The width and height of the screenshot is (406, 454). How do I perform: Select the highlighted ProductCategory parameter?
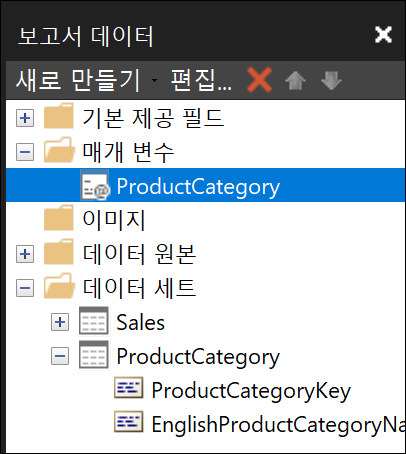[x=205, y=185]
